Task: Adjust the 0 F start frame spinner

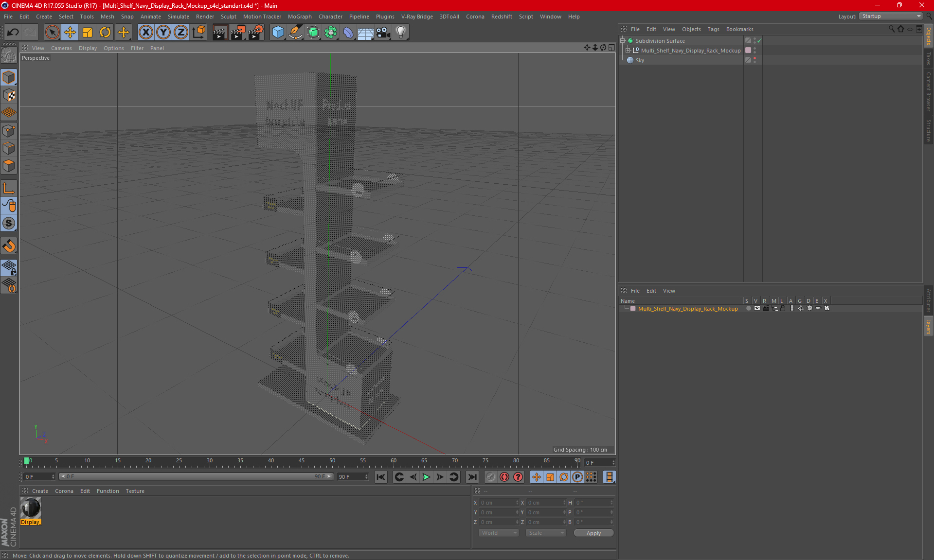Action: (x=53, y=477)
